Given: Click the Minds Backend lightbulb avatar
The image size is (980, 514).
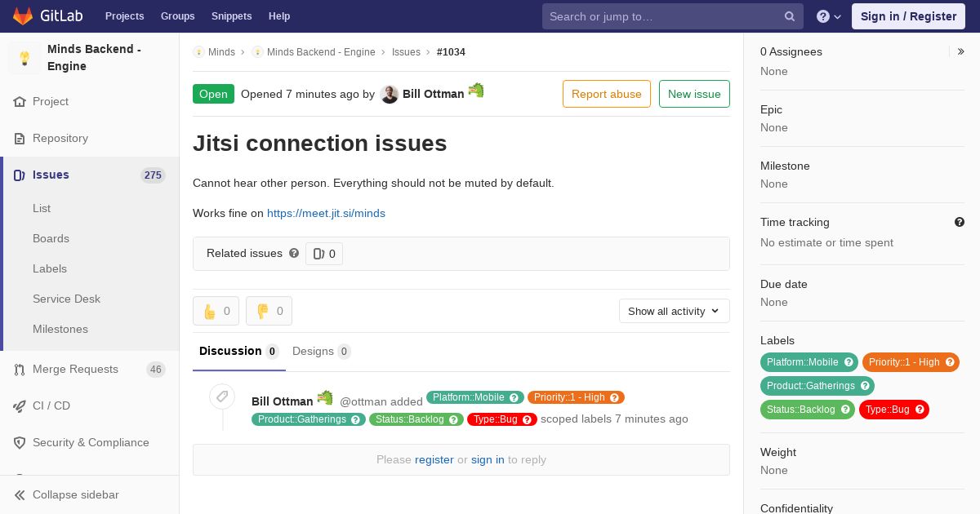Looking at the screenshot, I should 24,58.
